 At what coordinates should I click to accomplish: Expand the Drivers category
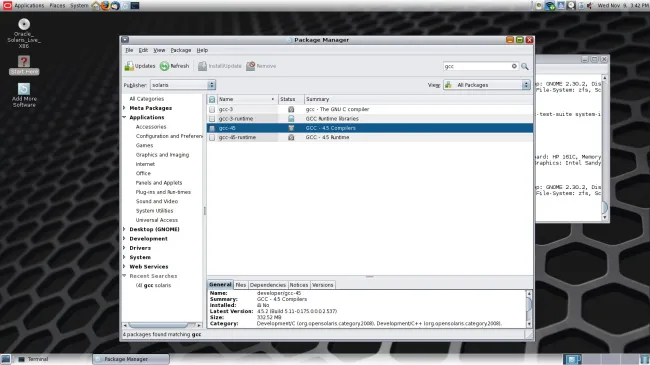tap(124, 248)
